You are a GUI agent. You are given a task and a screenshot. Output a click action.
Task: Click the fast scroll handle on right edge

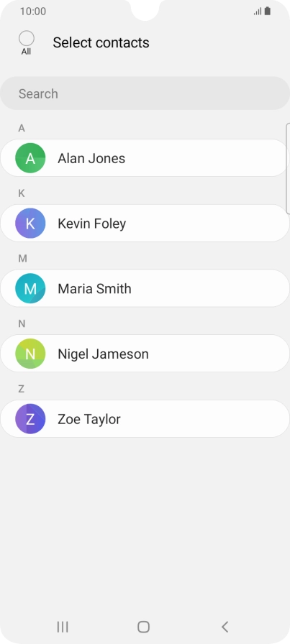tap(288, 168)
